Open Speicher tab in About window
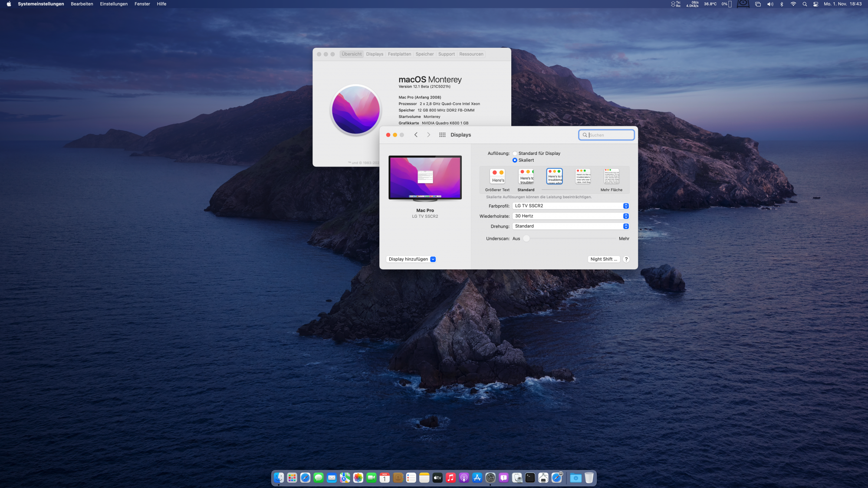This screenshot has width=868, height=488. 424,54
